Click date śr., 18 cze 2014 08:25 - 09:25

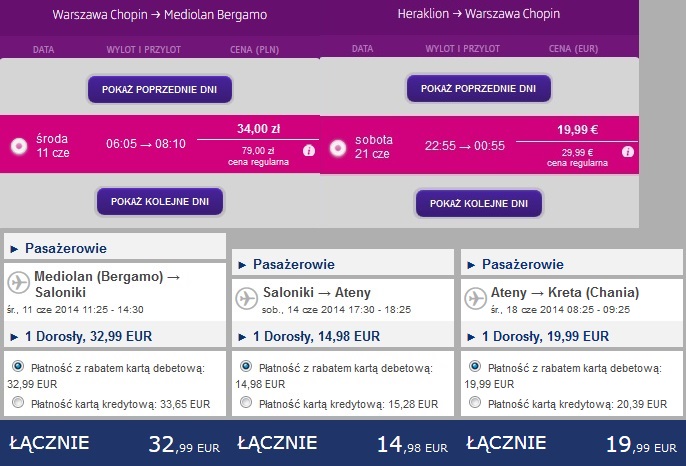560,310
